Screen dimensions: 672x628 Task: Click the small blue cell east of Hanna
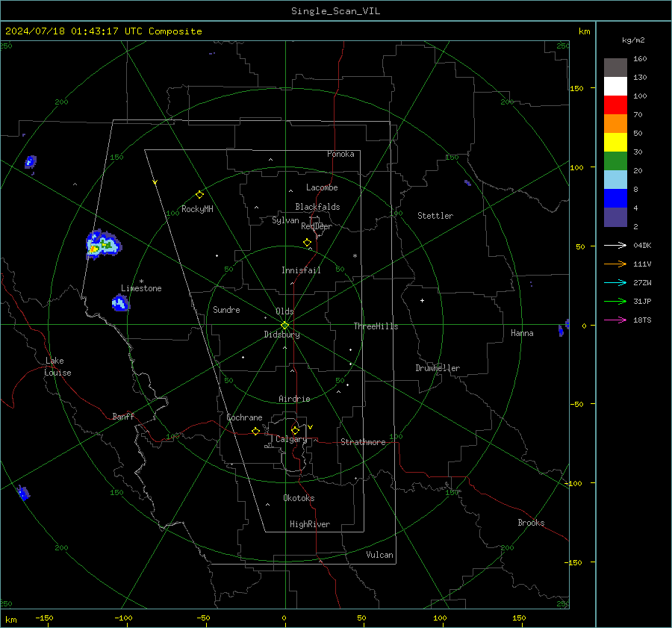coord(561,331)
